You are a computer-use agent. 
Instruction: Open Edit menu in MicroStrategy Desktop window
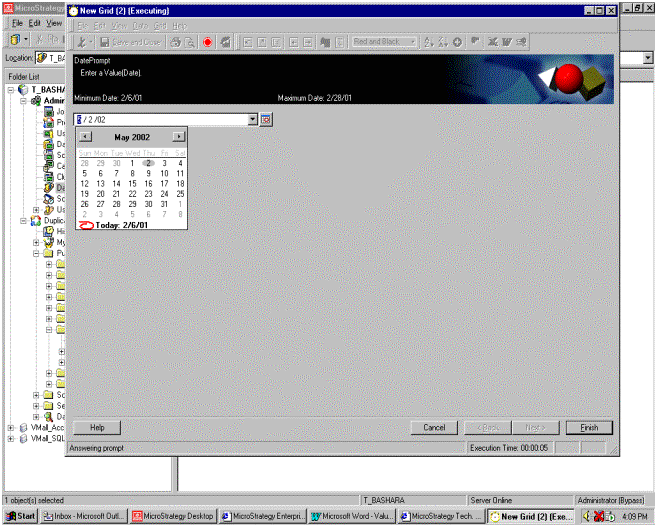tap(35, 23)
